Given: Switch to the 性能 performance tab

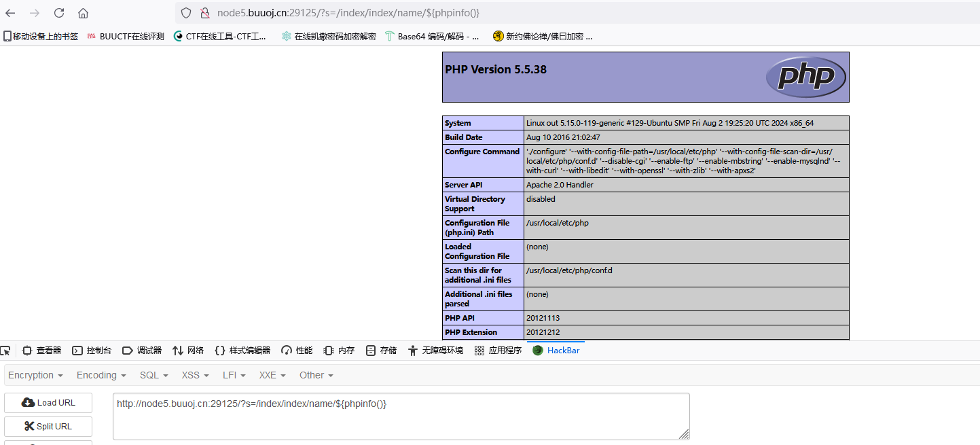Looking at the screenshot, I should (x=297, y=351).
